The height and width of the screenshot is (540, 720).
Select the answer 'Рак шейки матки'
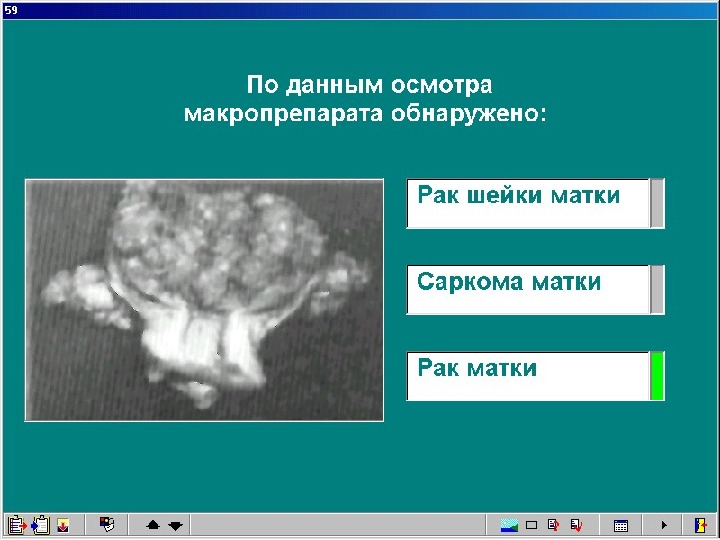coord(528,203)
